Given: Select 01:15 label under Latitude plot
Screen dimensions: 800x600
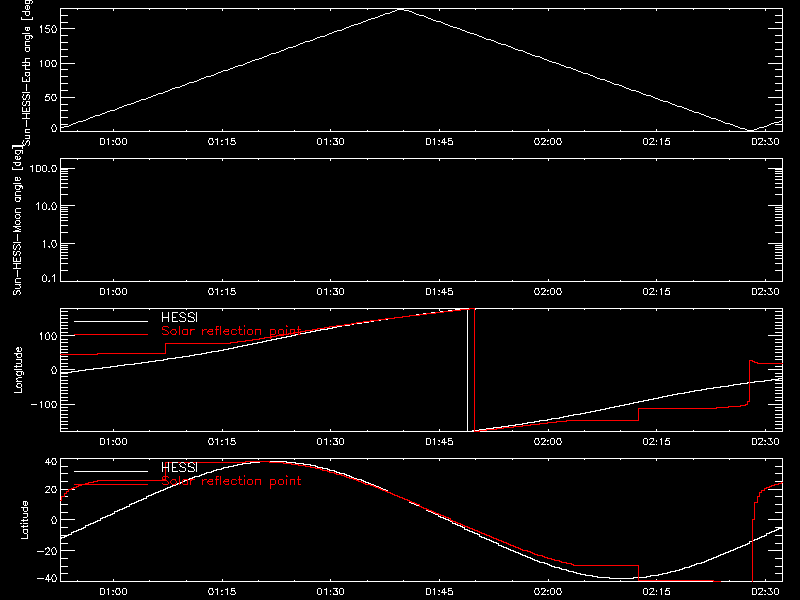Looking at the screenshot, I should pyautogui.click(x=222, y=592).
